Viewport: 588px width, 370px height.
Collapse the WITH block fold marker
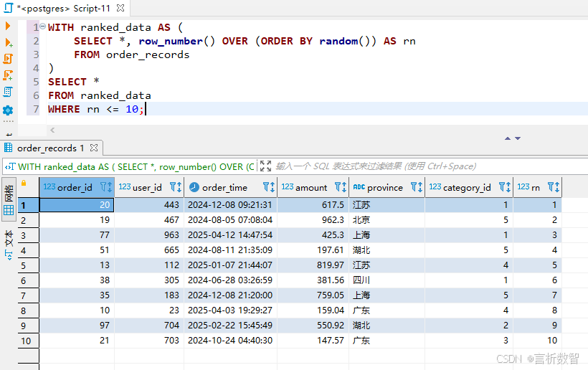(43, 27)
